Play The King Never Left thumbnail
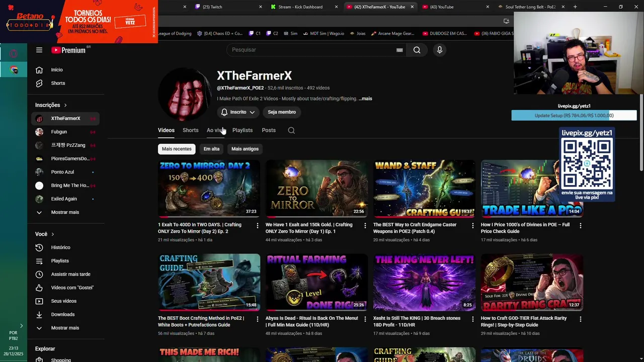 424,282
